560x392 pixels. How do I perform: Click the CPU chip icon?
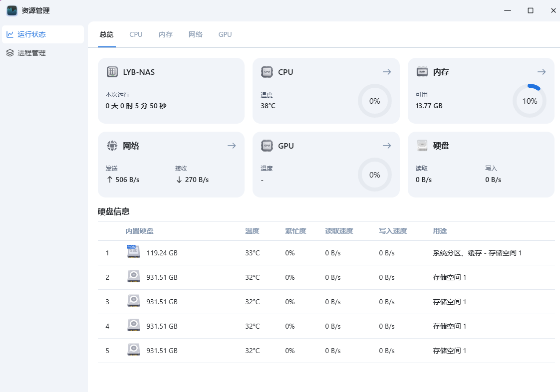267,72
